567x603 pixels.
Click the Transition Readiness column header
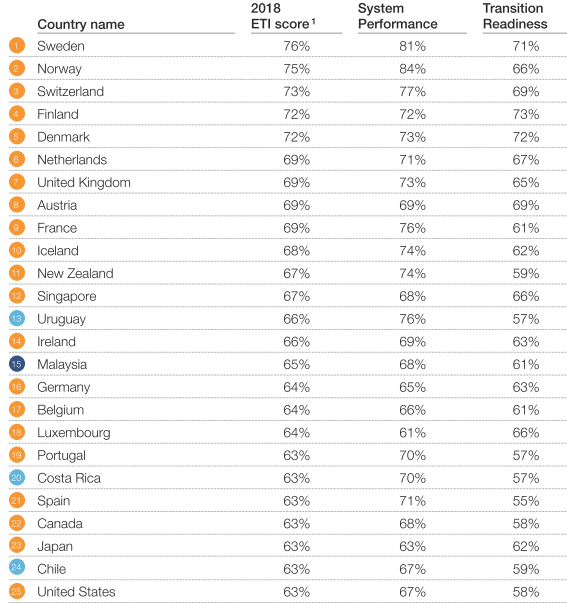point(515,16)
